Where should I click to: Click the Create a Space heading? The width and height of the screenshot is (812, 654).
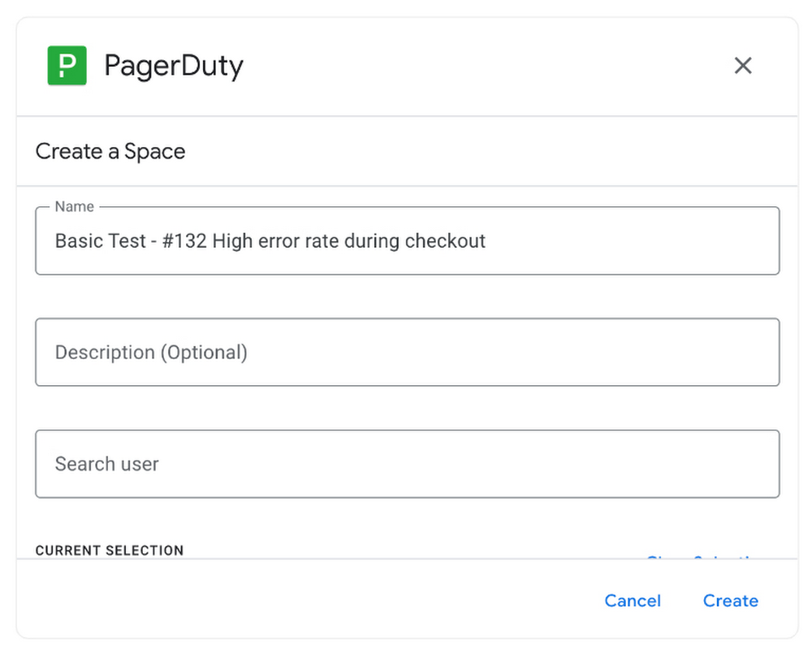tap(110, 151)
